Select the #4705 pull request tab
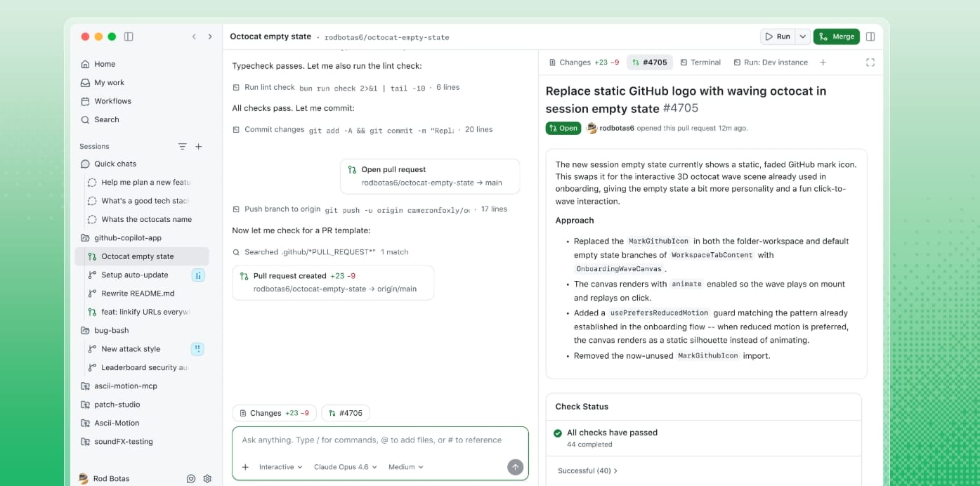Image resolution: width=980 pixels, height=486 pixels. (650, 63)
